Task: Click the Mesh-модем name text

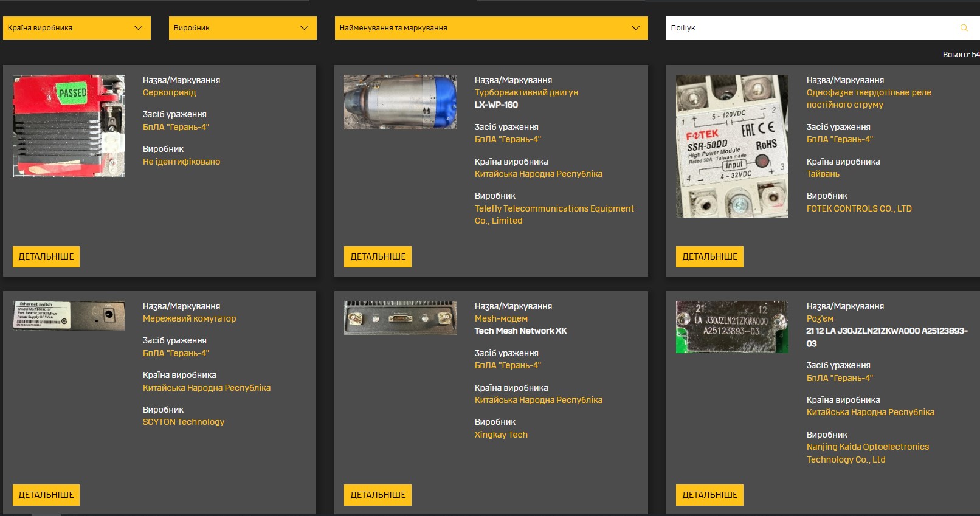Action: 501,318
